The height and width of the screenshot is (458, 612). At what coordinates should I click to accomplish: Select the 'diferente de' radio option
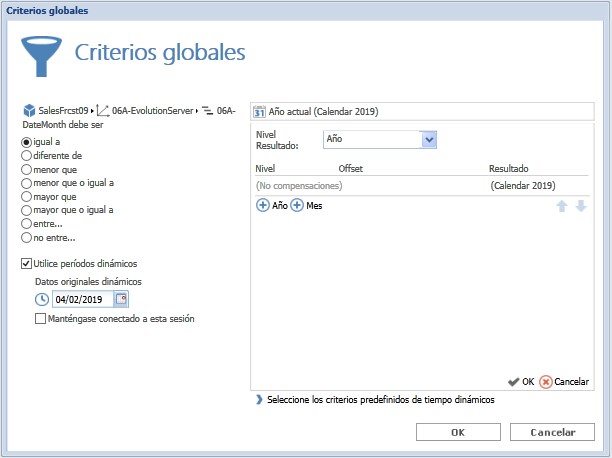[27, 155]
